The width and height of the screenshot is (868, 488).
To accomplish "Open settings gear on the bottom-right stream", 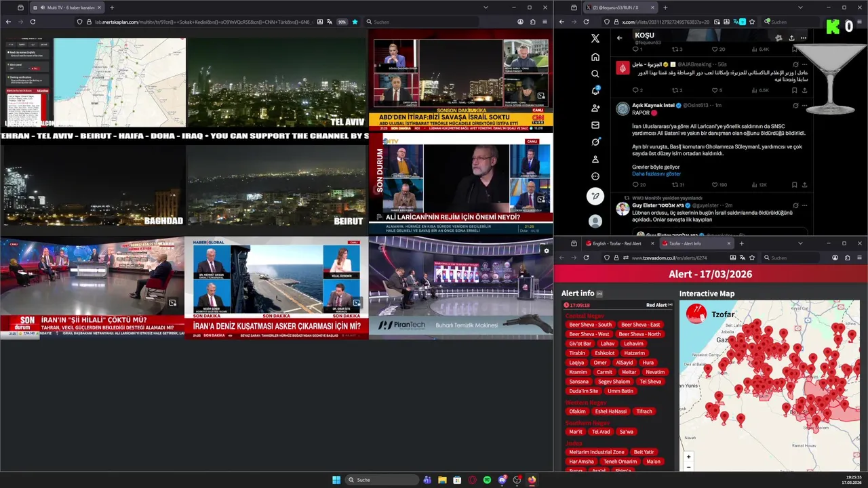I will tap(546, 251).
